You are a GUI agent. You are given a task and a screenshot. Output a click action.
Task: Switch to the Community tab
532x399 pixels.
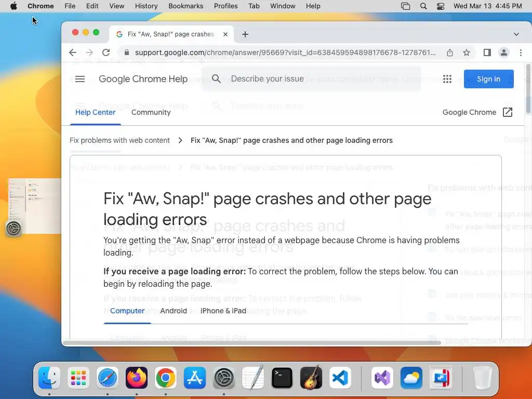coord(151,112)
